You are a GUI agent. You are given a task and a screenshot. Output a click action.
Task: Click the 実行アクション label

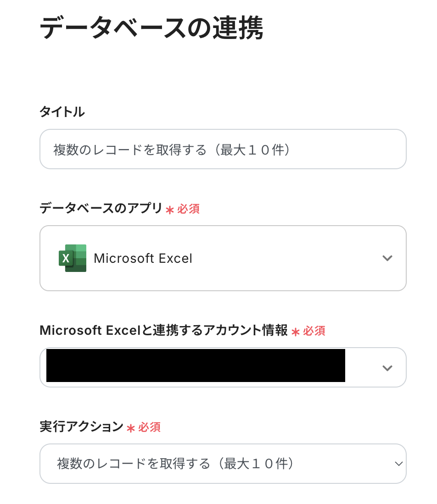[x=81, y=427]
